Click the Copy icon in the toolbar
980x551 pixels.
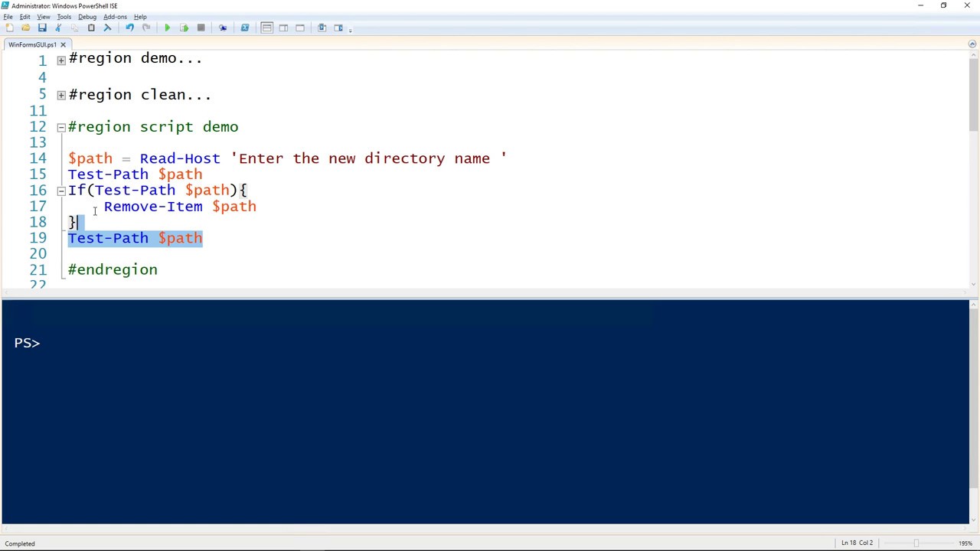coord(74,28)
